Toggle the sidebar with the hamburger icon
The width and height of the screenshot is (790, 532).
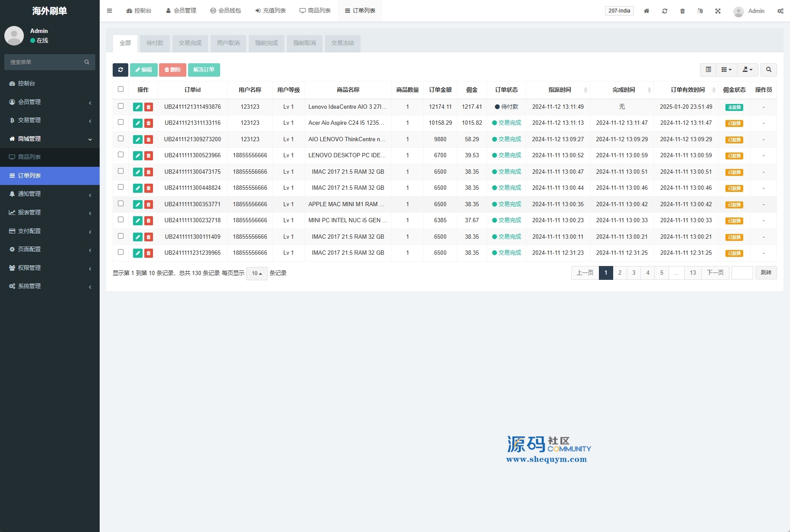click(x=110, y=11)
